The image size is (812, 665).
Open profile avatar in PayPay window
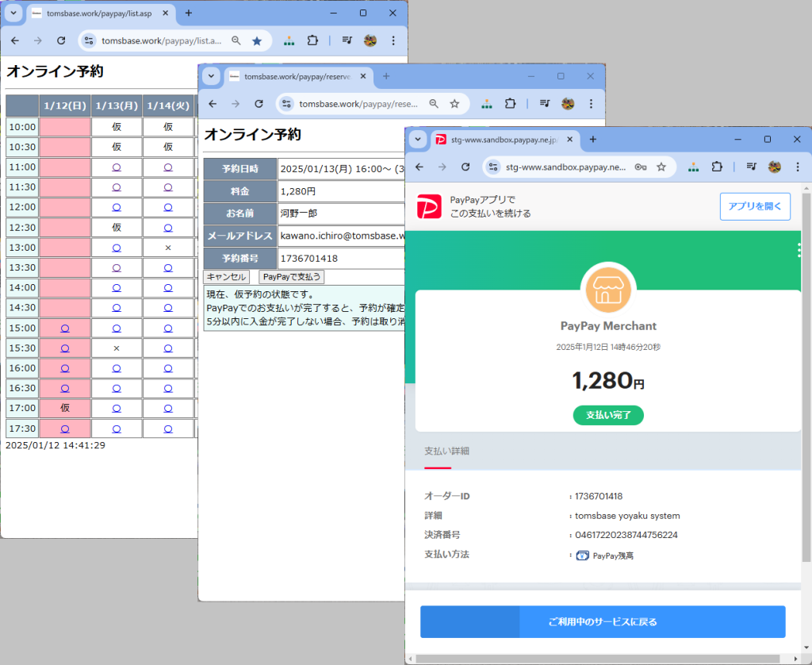point(774,167)
